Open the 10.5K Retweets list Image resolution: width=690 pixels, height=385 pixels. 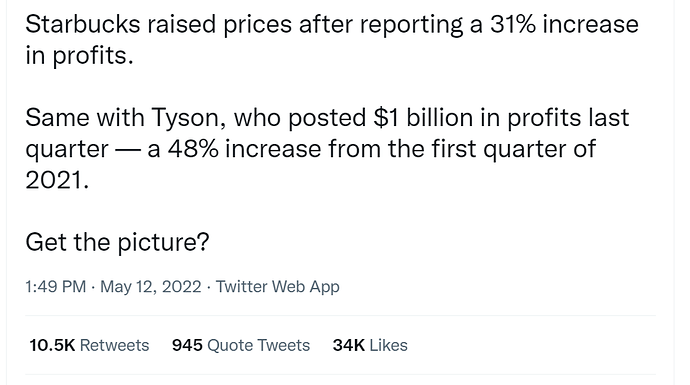tap(89, 345)
